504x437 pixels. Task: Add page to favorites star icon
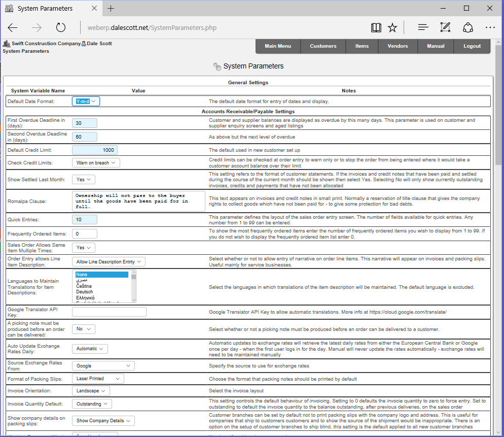392,28
